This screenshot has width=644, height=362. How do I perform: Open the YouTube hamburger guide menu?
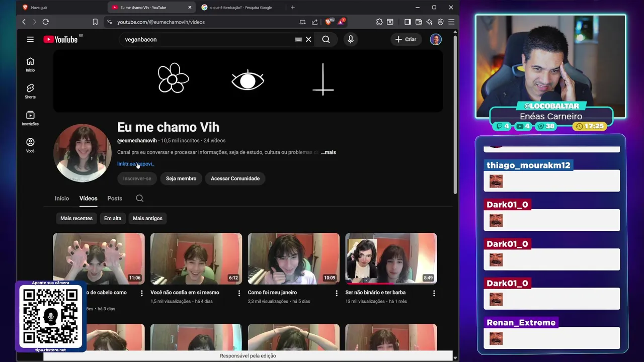coord(30,39)
